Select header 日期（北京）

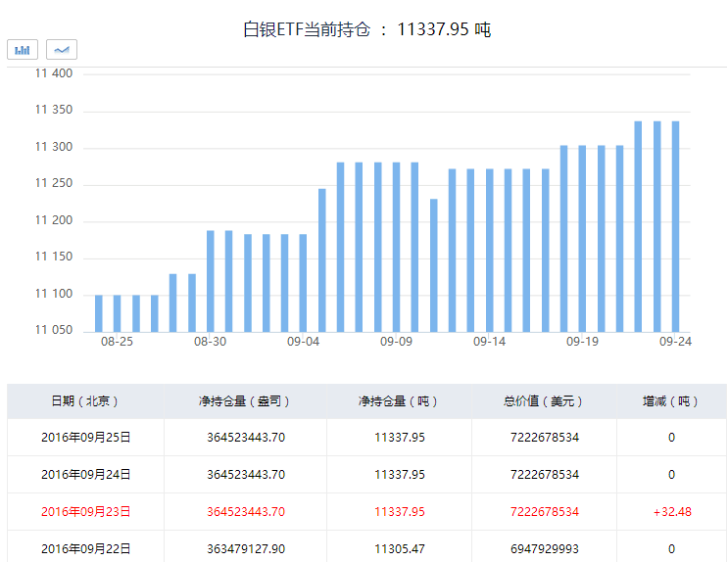(x=85, y=401)
